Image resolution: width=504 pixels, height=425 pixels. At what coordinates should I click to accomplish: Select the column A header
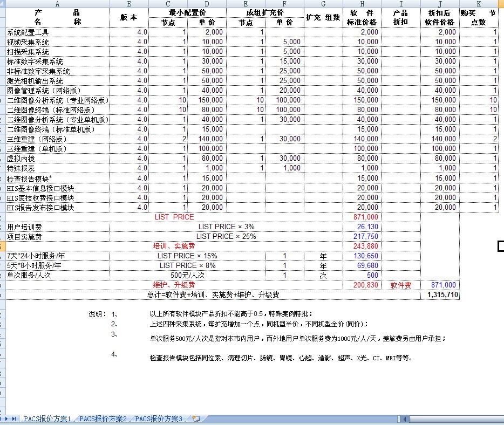[x=58, y=4]
